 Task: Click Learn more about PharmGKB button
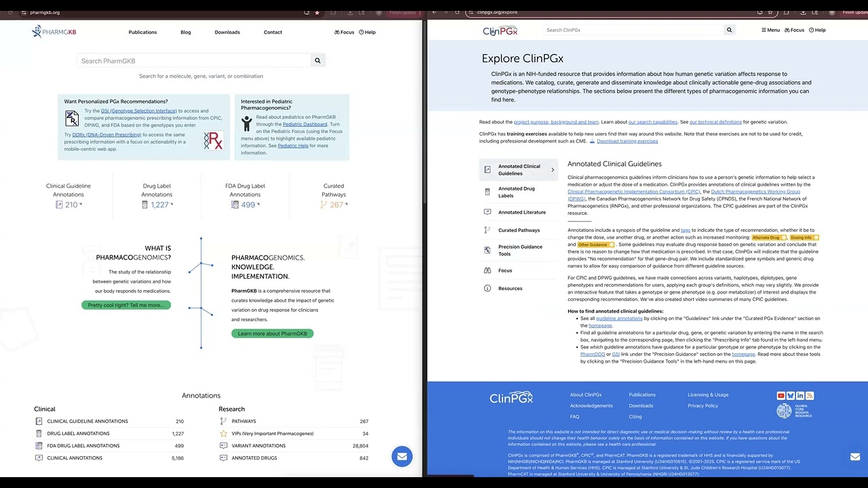pyautogui.click(x=273, y=333)
